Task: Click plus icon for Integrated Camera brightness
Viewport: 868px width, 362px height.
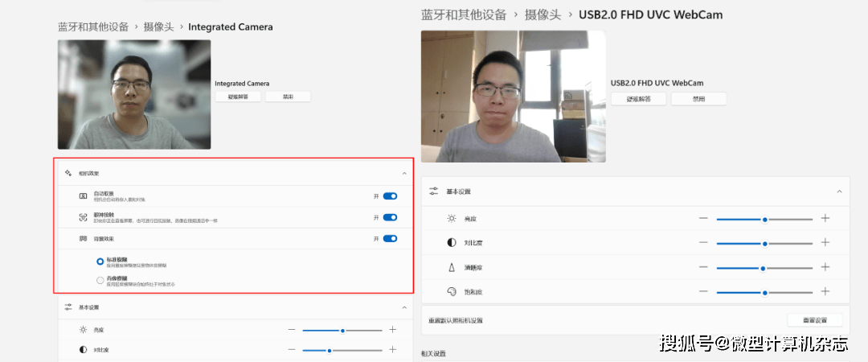Action: click(392, 330)
